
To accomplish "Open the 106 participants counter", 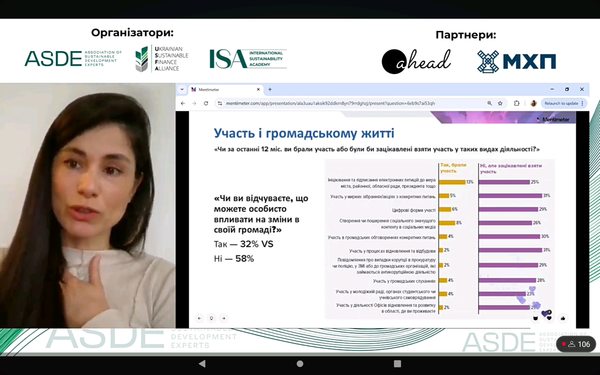I will pyautogui.click(x=576, y=344).
